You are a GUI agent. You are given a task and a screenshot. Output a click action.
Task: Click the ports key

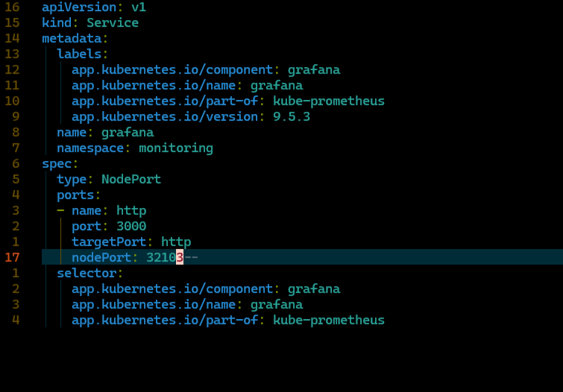pyautogui.click(x=75, y=195)
